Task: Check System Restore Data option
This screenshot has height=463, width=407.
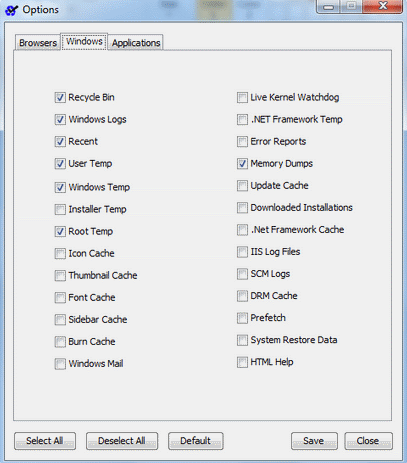Action: [242, 340]
